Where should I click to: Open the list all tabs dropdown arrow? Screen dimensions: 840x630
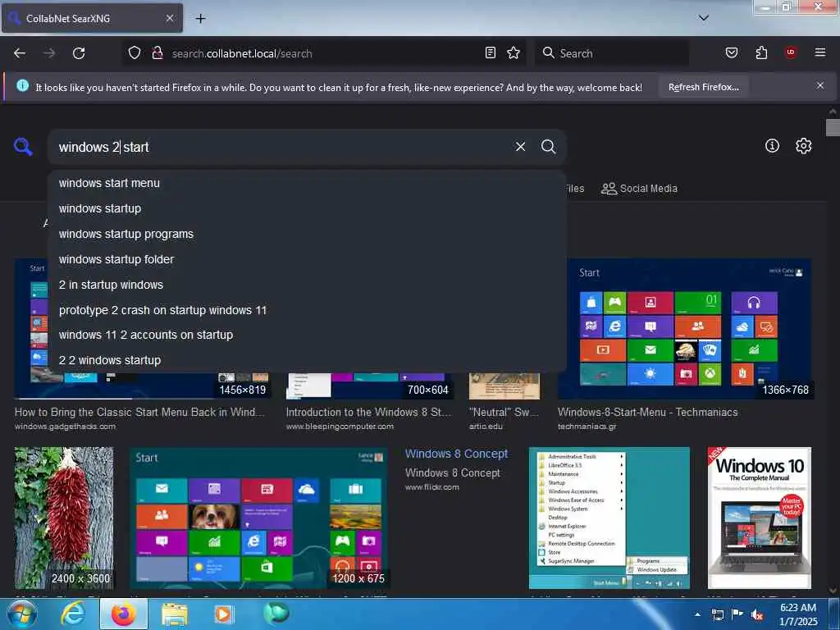[x=703, y=18]
